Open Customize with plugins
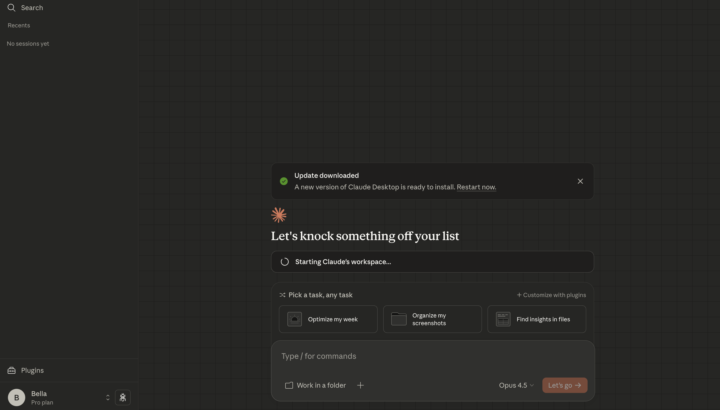Image resolution: width=720 pixels, height=410 pixels. click(x=551, y=295)
